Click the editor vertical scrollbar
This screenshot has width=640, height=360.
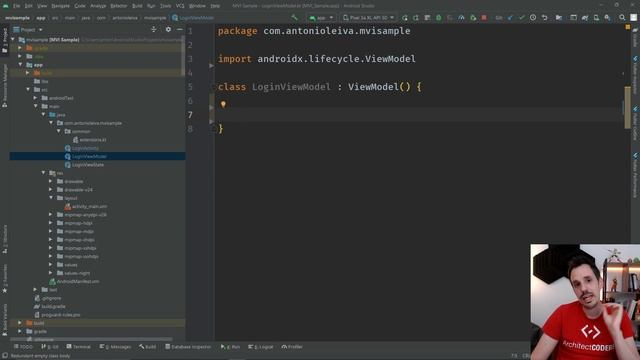pos(627,107)
